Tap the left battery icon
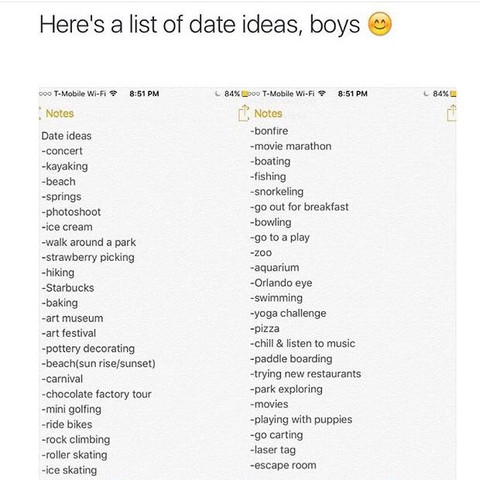Viewport: 480px width, 480px height. tap(245, 94)
